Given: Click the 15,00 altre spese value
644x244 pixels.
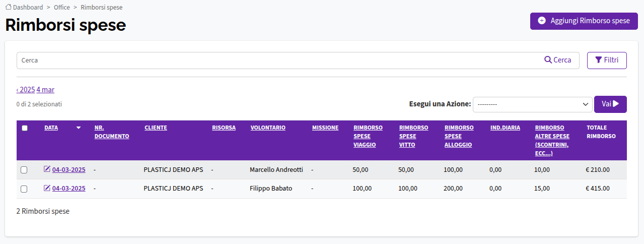Looking at the screenshot, I should pos(542,189).
